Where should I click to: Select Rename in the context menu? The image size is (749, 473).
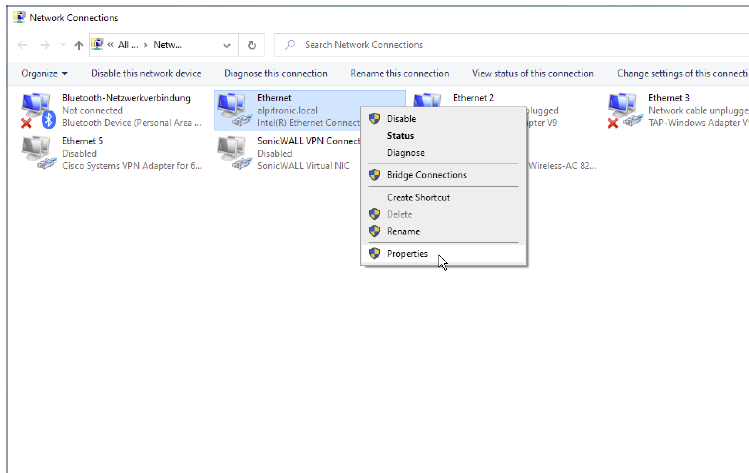[x=403, y=231]
